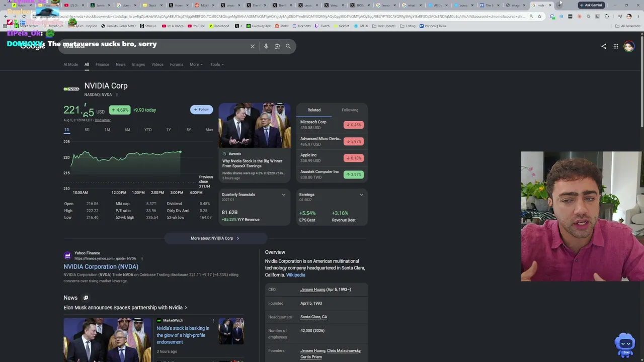
Task: Bookmark this page with the star icon
Action: click(539, 17)
